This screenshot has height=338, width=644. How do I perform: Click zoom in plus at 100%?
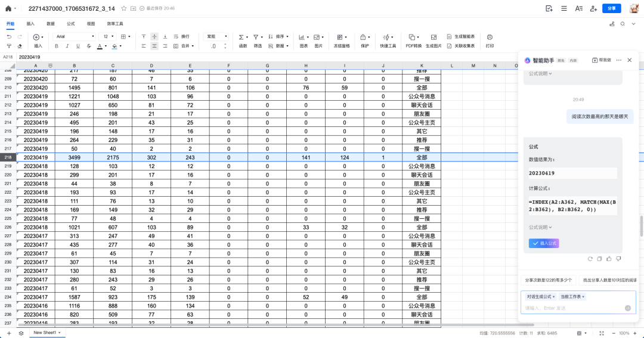click(x=635, y=333)
